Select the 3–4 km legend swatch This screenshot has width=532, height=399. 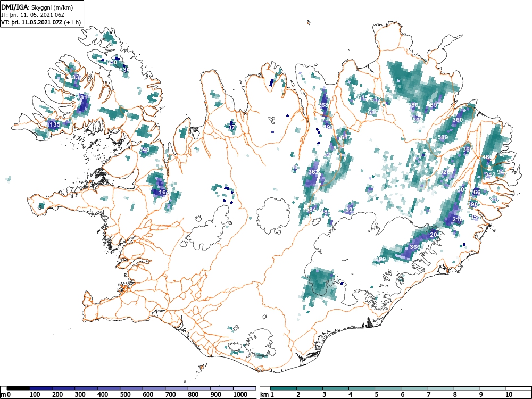coord(336,388)
